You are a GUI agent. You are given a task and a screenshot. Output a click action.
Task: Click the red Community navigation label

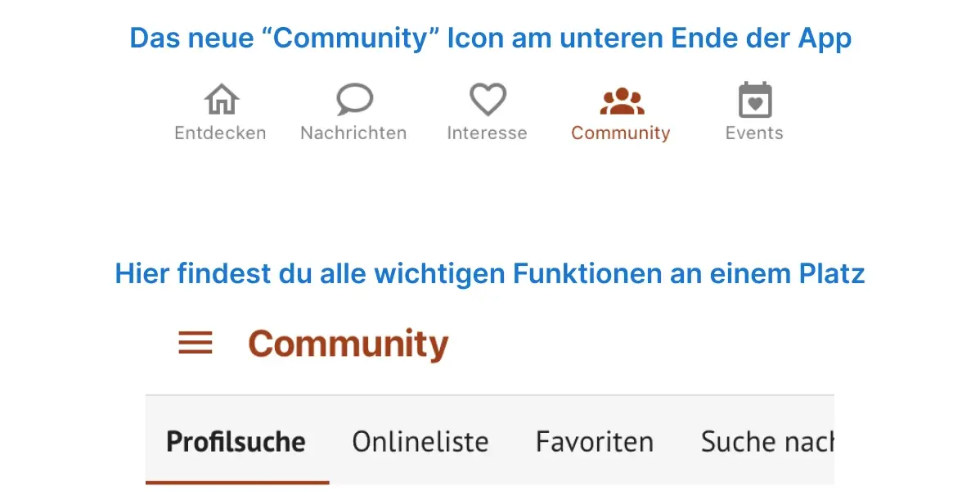pyautogui.click(x=620, y=133)
